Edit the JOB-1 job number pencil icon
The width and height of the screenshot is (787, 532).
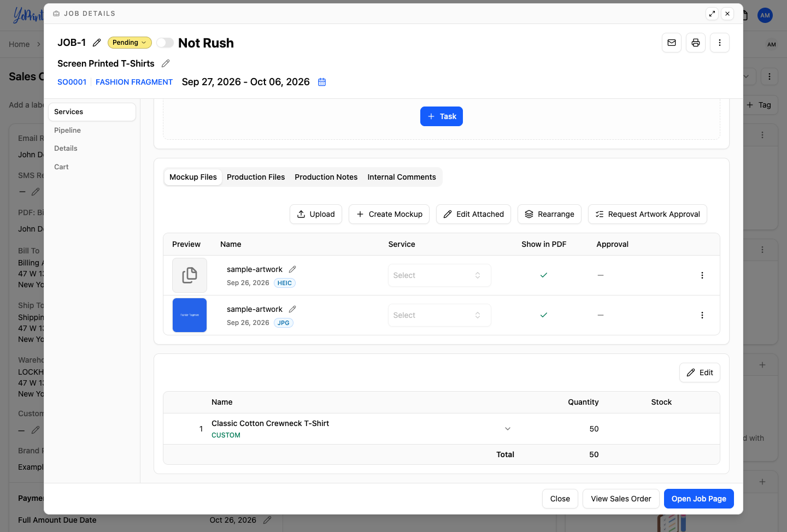coord(97,43)
